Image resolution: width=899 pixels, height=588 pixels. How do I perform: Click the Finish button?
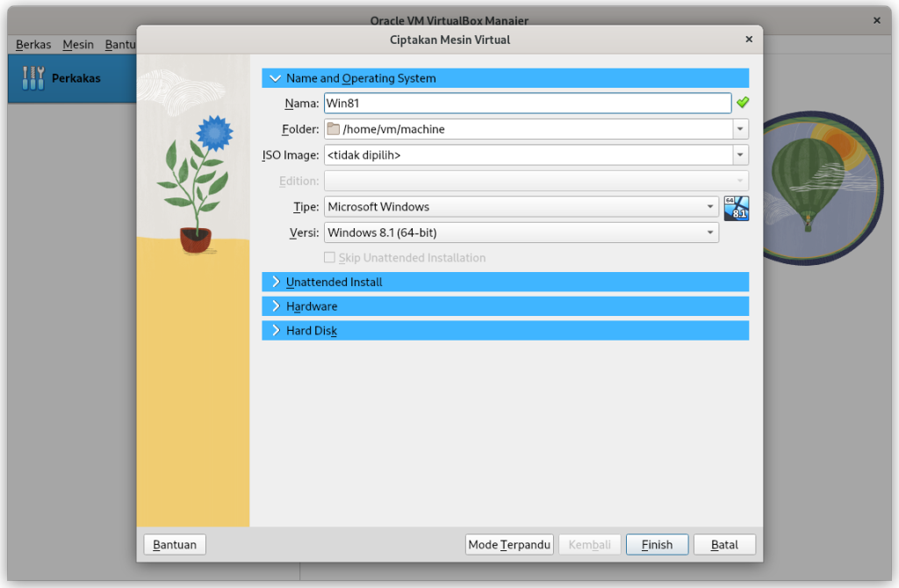pos(657,545)
